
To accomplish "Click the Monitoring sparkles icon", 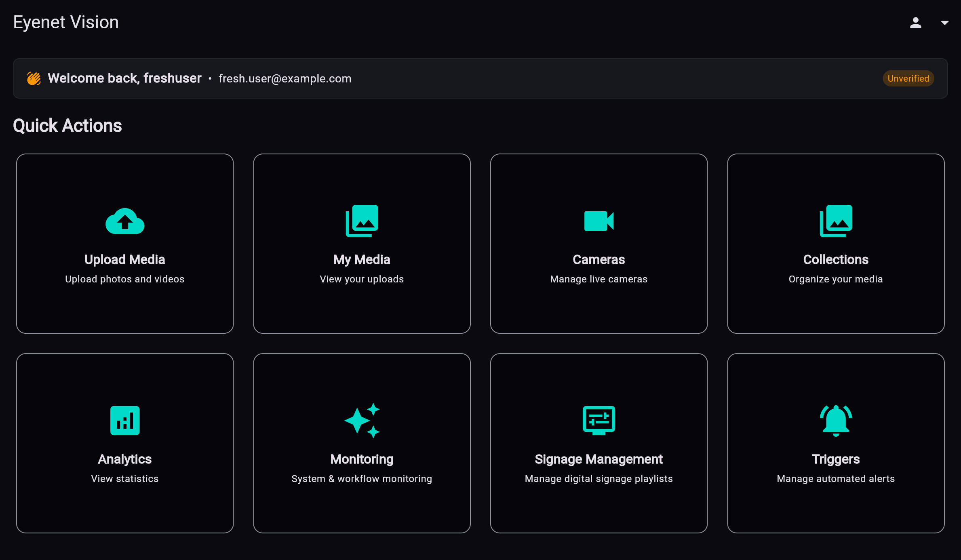I will click(362, 420).
